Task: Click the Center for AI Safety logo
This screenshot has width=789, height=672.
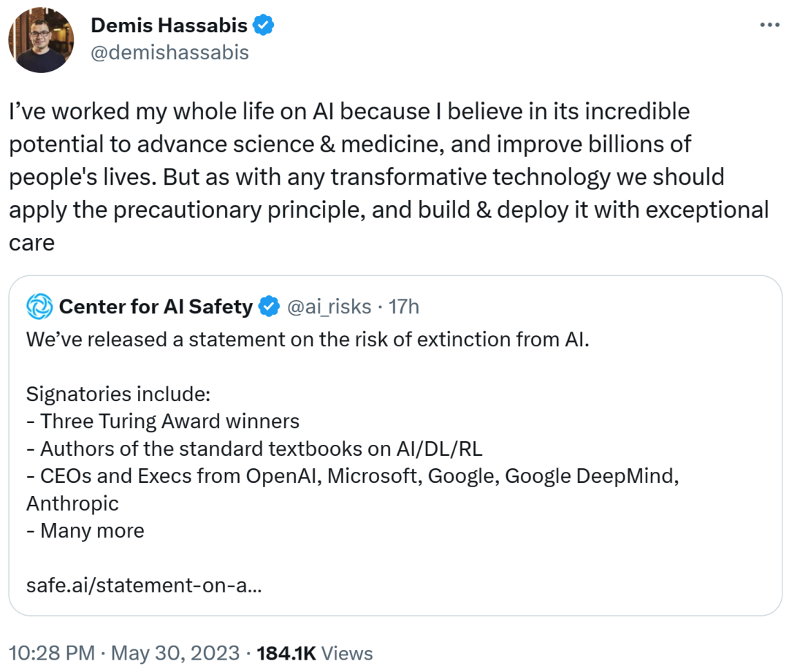Action: (39, 306)
